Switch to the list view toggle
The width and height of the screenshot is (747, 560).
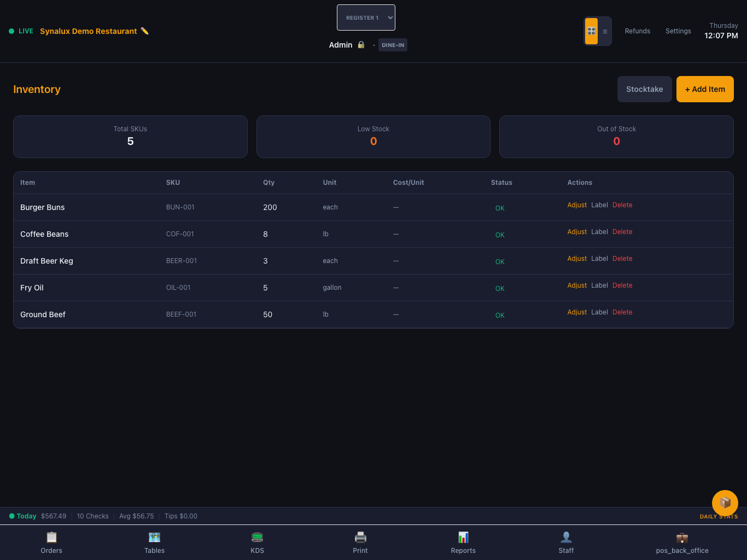605,31
